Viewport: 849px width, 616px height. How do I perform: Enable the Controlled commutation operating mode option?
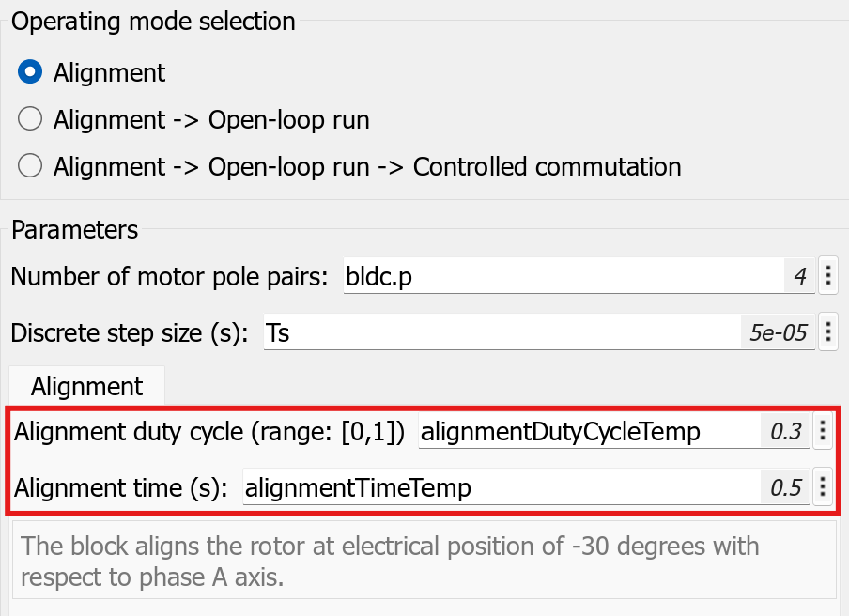pos(31,167)
